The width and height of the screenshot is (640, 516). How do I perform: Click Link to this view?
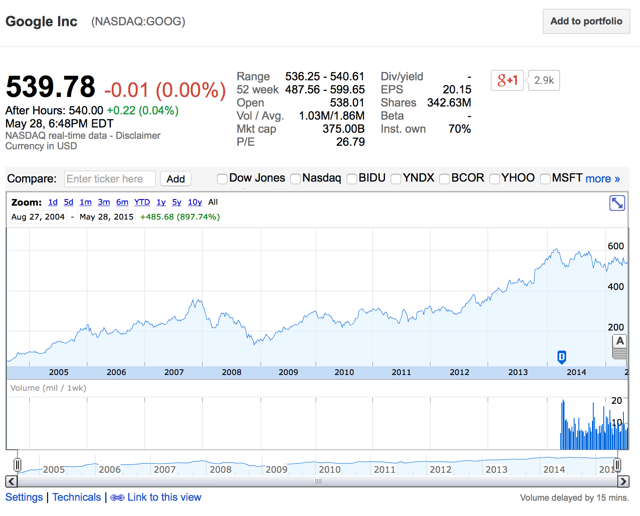point(164,497)
